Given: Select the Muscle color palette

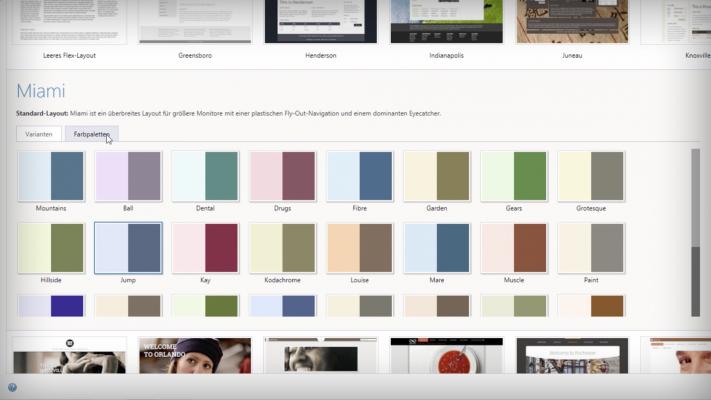Looking at the screenshot, I should 514,248.
